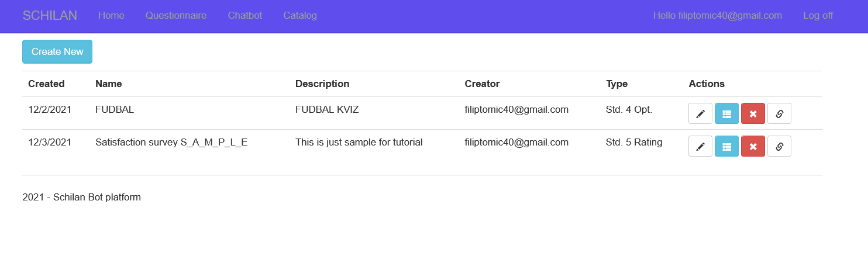Image resolution: width=868 pixels, height=277 pixels.
Task: Edit the Satisfaction survey with pencil icon
Action: point(700,147)
